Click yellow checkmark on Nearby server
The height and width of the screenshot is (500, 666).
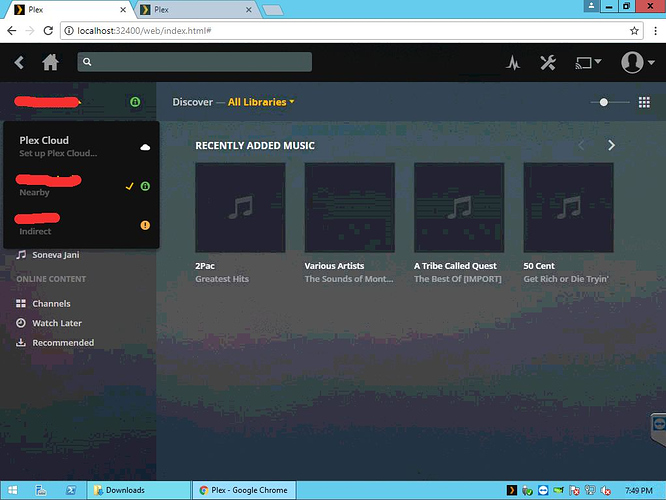coord(130,186)
